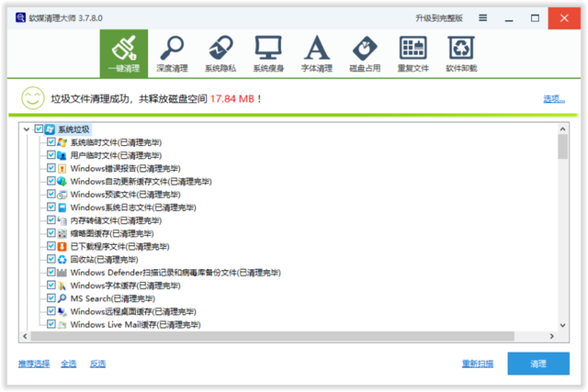Uncheck 已下载程序文件 checkbox
Screen dimensions: 588x392
coord(51,246)
